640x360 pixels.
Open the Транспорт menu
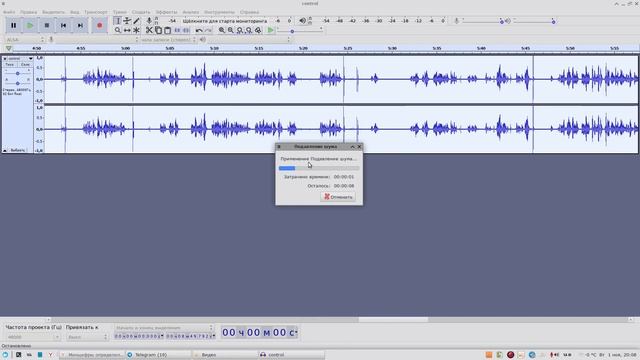pos(96,12)
